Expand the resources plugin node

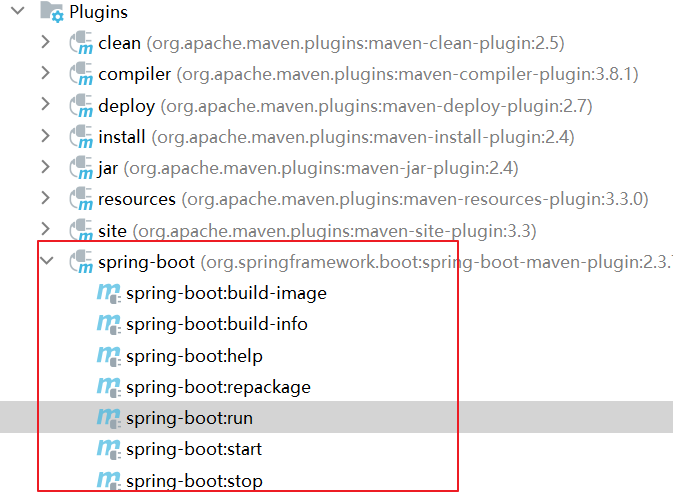point(45,198)
